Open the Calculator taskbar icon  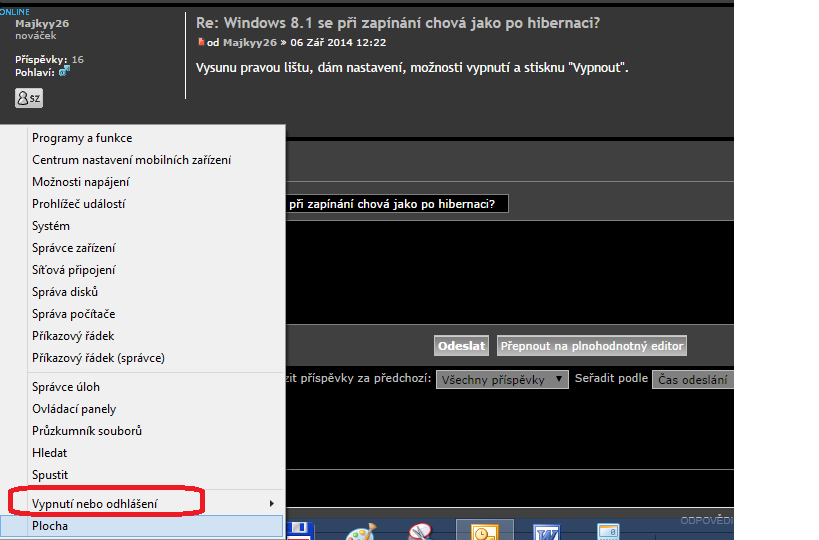(x=609, y=532)
